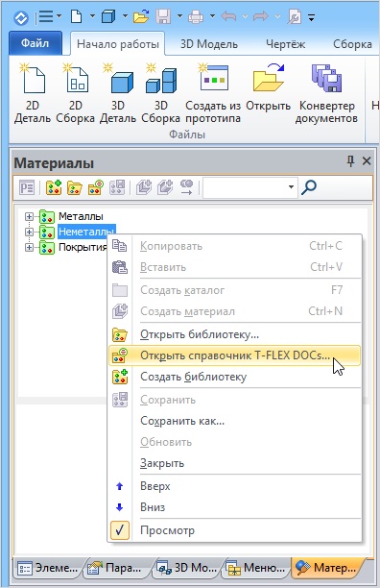The width and height of the screenshot is (380, 588).
Task: Create a new 2D Сборка
Action: coord(76,94)
